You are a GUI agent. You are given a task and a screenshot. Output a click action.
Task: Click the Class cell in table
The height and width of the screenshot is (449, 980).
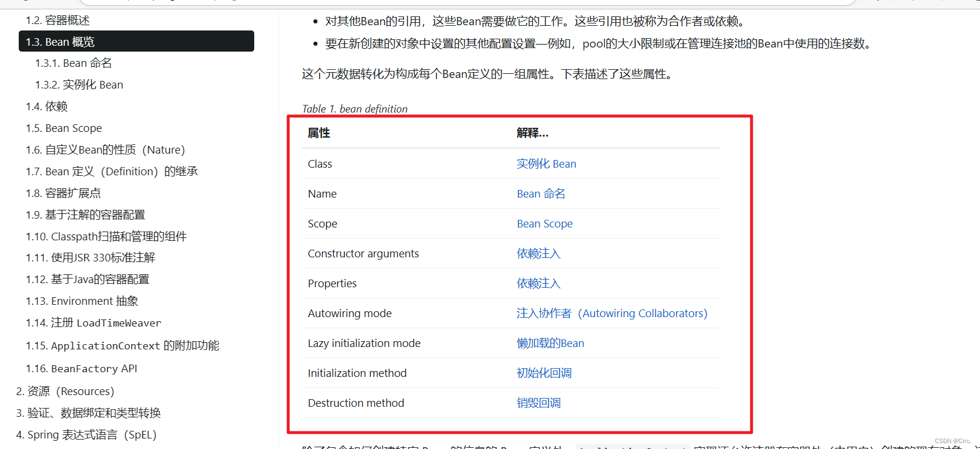coord(320,164)
